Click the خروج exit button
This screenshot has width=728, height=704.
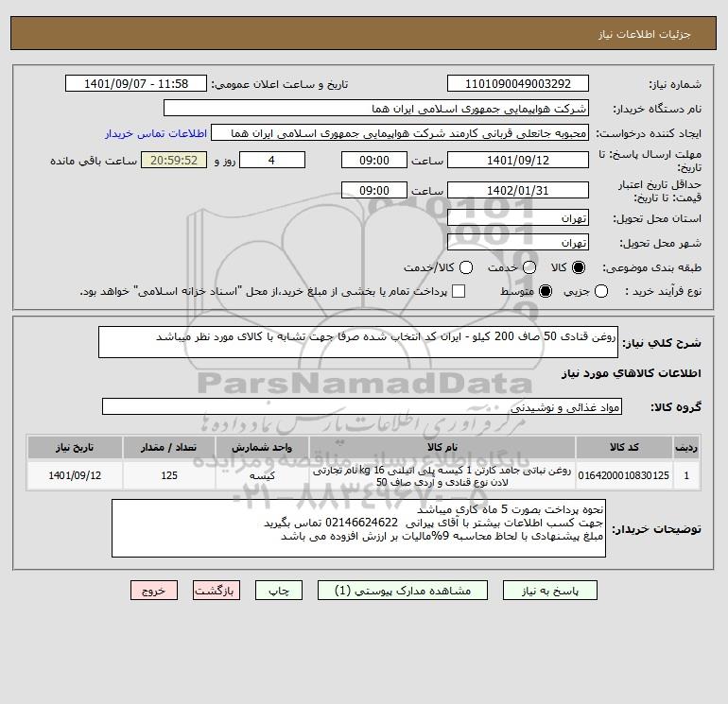pyautogui.click(x=154, y=591)
